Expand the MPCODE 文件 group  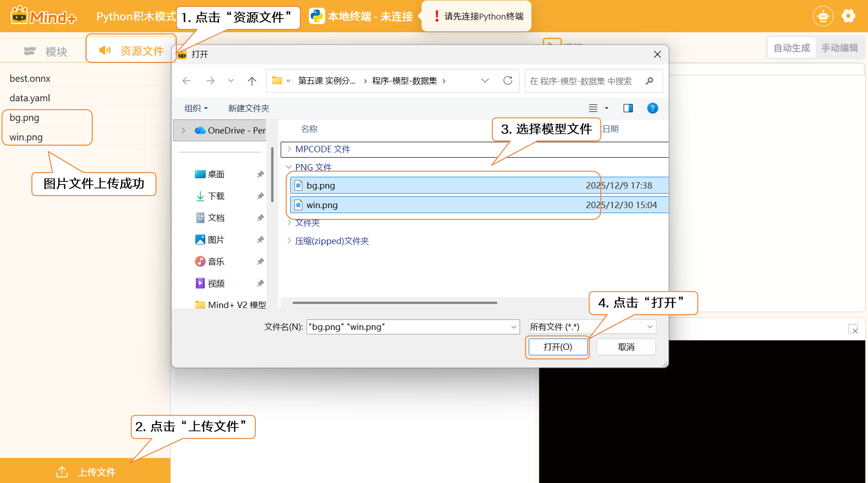[289, 149]
